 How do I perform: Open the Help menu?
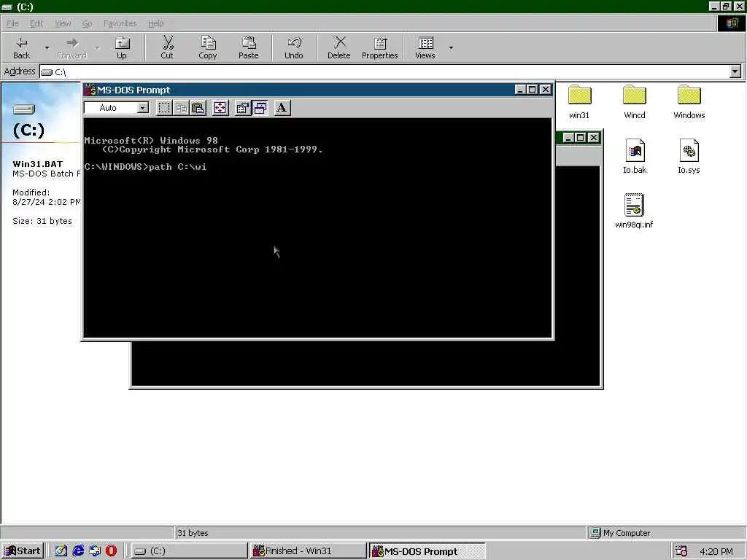coord(156,23)
